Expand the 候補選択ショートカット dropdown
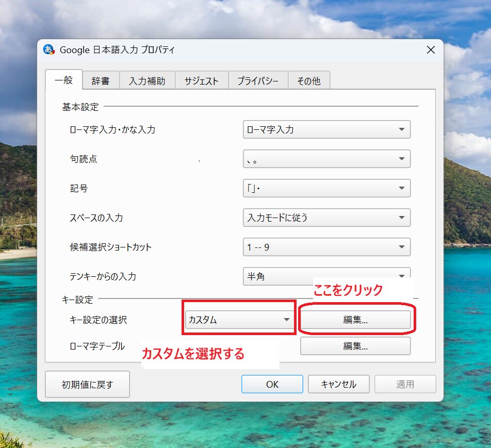This screenshot has width=491, height=448. pos(326,247)
